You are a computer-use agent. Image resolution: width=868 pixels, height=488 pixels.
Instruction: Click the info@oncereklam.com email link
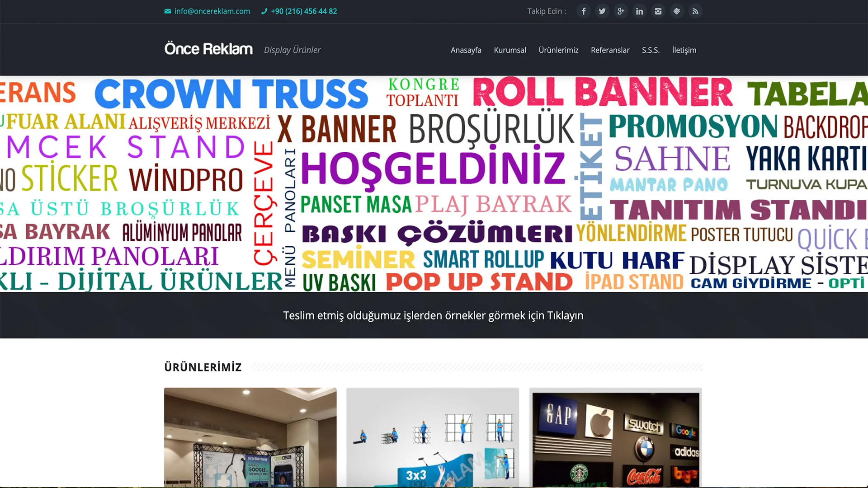coord(212,11)
